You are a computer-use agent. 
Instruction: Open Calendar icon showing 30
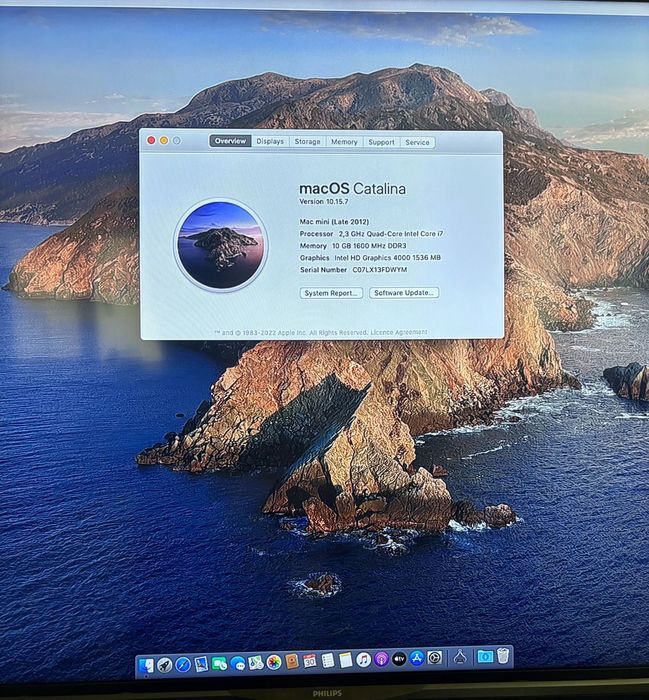(x=309, y=661)
